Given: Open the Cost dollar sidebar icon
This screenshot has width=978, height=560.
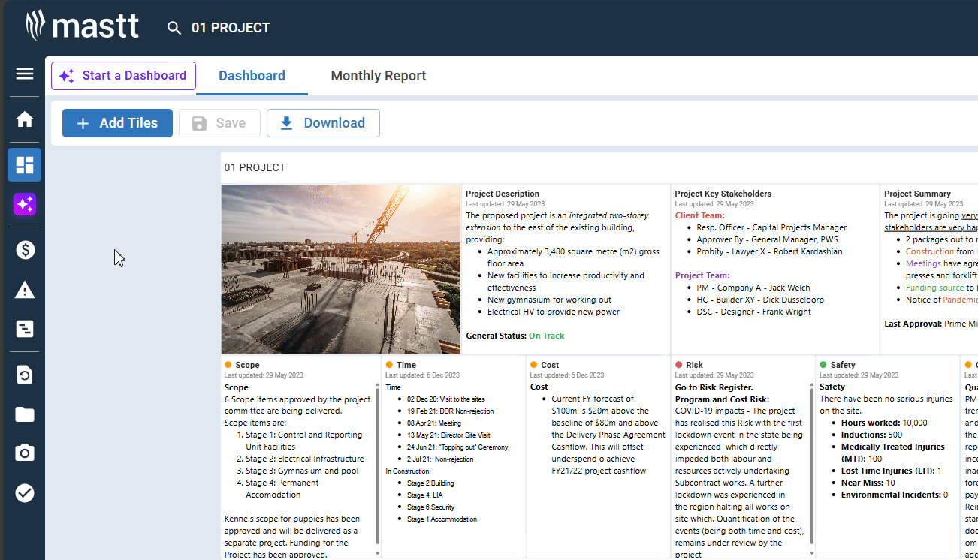Looking at the screenshot, I should (x=25, y=250).
